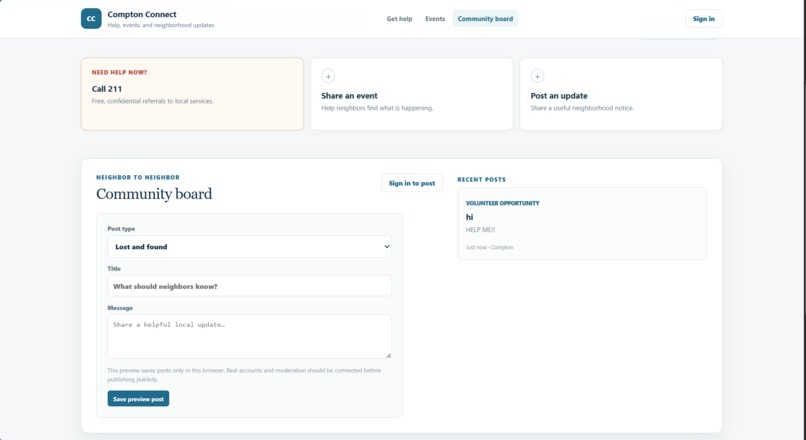Go to the Events nav item
Viewport: 806px width, 440px height.
click(x=435, y=19)
